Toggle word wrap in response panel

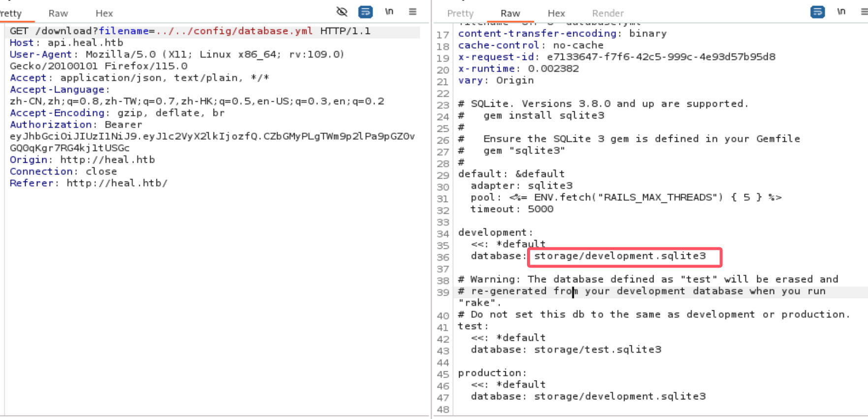tap(817, 12)
